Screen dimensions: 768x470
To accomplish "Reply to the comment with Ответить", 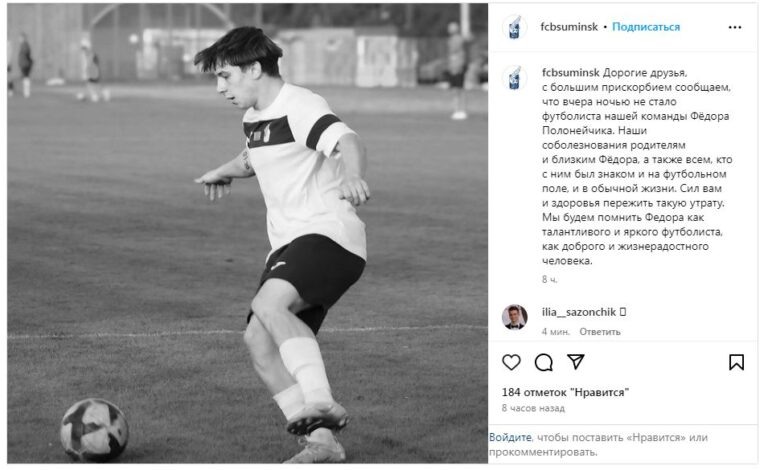I will coord(600,331).
